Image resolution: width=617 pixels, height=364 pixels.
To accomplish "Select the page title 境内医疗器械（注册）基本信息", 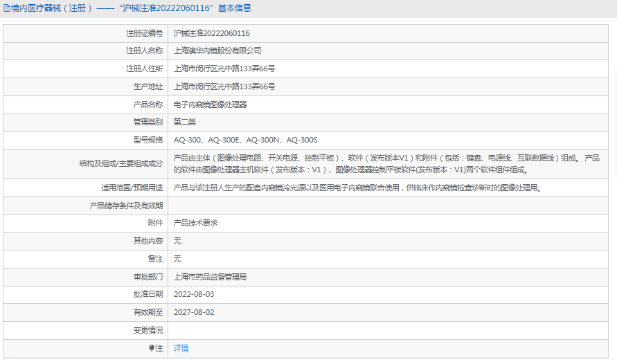I will click(131, 8).
